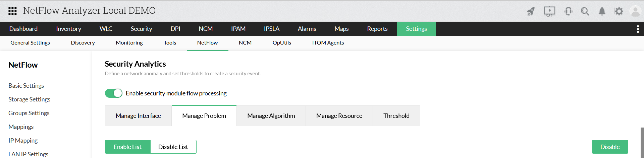Open the presentation screen demo icon
This screenshot has width=644, height=158.
[x=549, y=11]
